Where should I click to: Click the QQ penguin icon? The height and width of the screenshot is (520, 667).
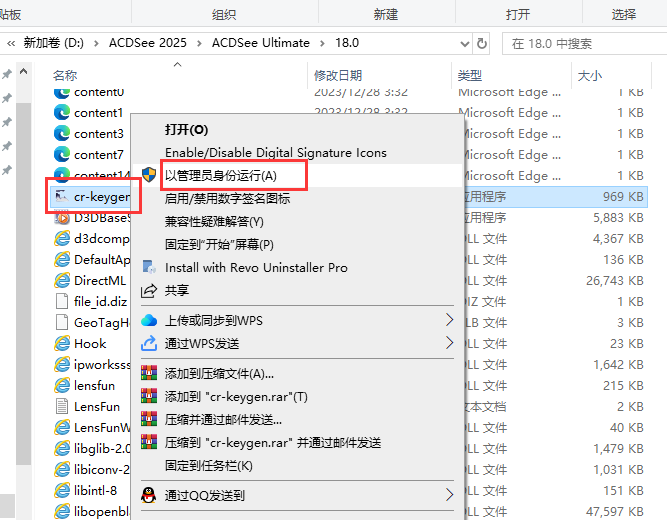148,495
